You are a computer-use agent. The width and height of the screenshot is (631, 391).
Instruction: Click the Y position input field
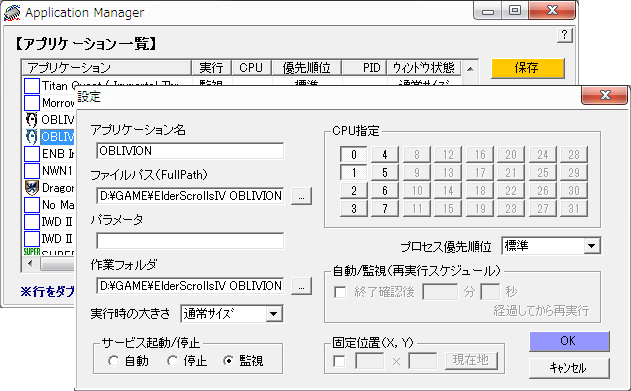[x=423, y=361]
